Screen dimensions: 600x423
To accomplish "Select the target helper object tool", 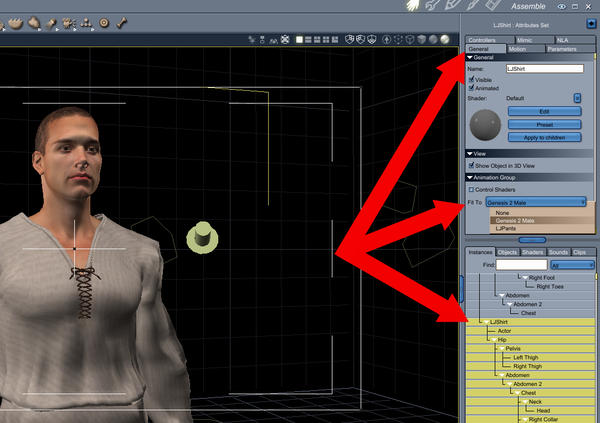I will (x=104, y=23).
